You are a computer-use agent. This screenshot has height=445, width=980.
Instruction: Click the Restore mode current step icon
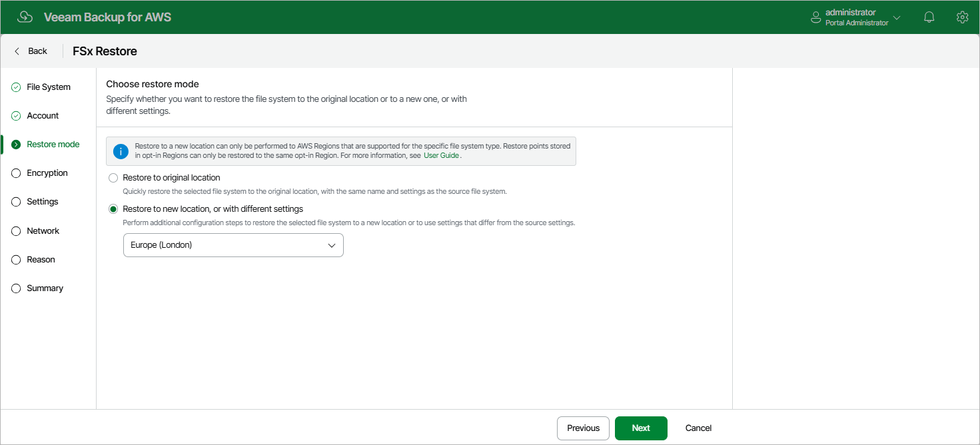[16, 145]
